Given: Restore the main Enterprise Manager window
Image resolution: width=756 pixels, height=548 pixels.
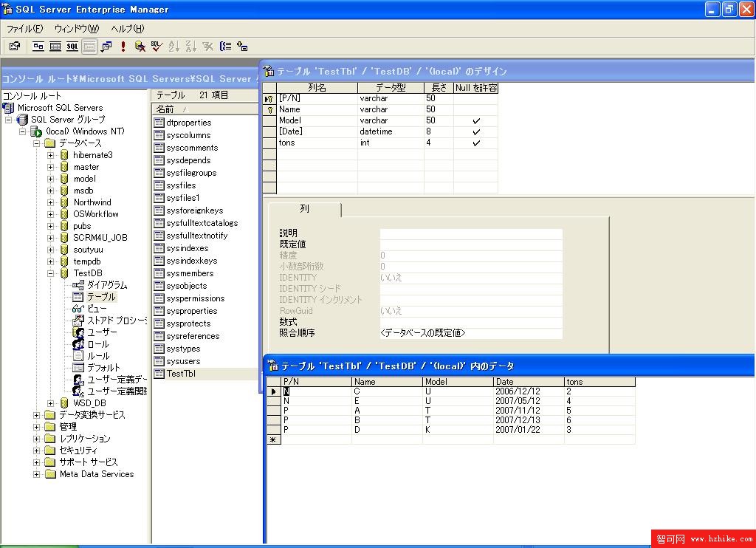Looking at the screenshot, I should [729, 9].
